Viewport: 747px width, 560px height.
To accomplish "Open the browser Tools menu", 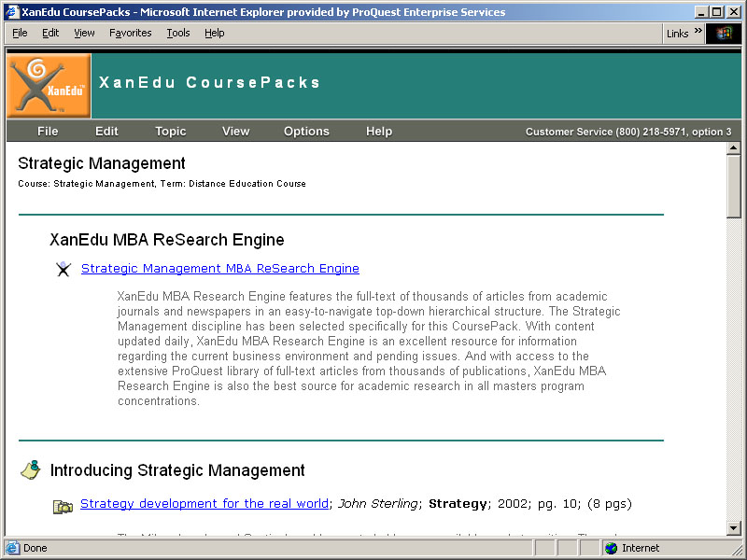I will 177,33.
